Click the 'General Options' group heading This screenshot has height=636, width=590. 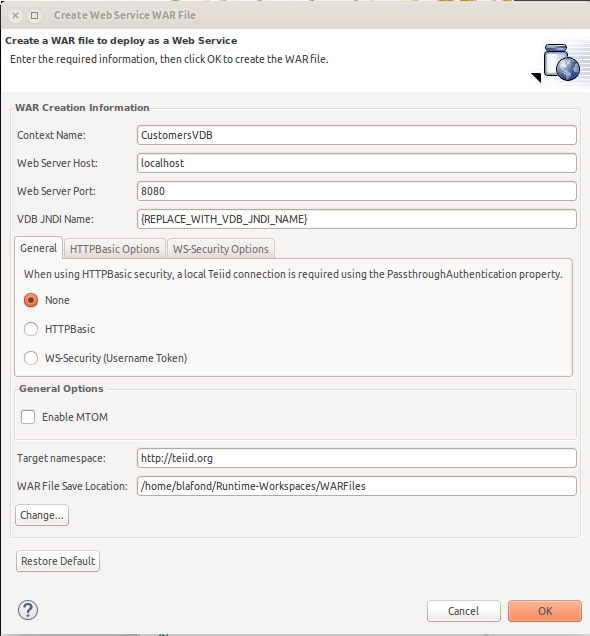61,389
